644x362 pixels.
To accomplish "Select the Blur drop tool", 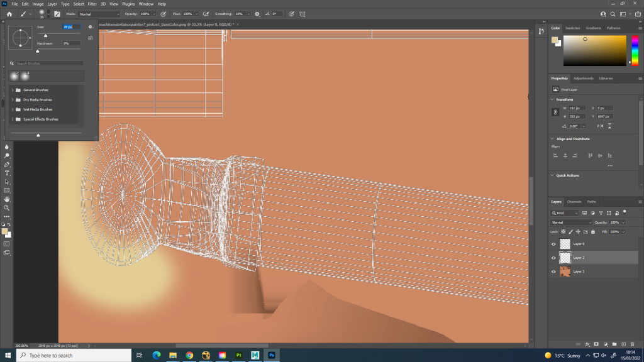I will point(7,147).
